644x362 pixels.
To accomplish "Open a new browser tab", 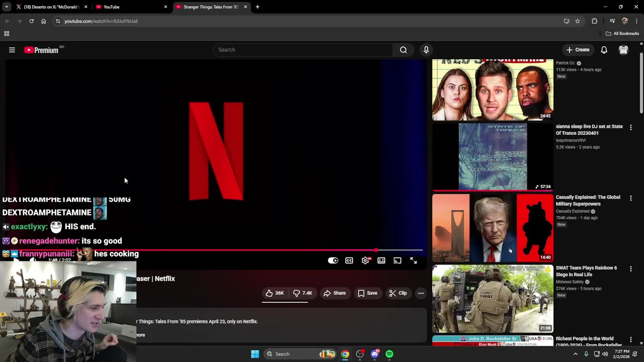I will tap(257, 7).
